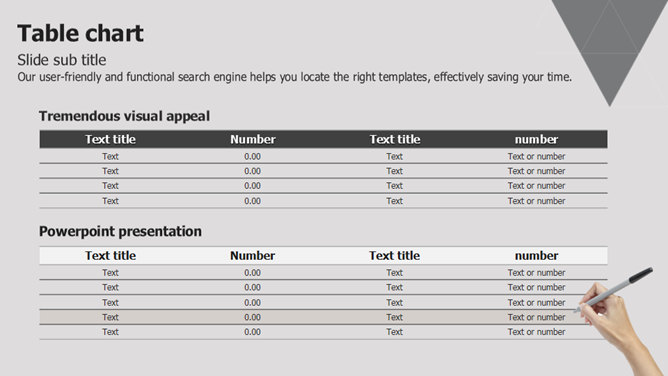This screenshot has height=376, width=668.
Task: Click first 'Text or number' cell in dark table
Action: pyautogui.click(x=536, y=156)
